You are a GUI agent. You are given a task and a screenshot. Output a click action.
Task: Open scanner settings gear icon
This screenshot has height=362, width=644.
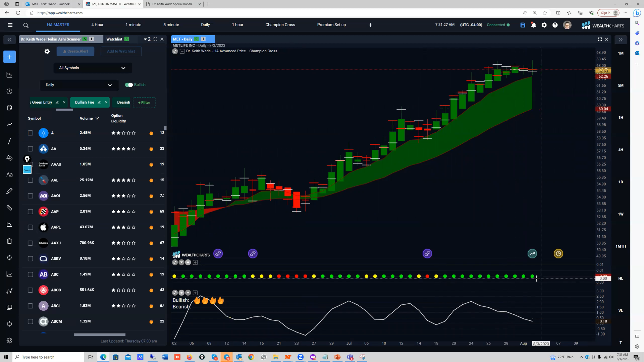[x=47, y=51]
